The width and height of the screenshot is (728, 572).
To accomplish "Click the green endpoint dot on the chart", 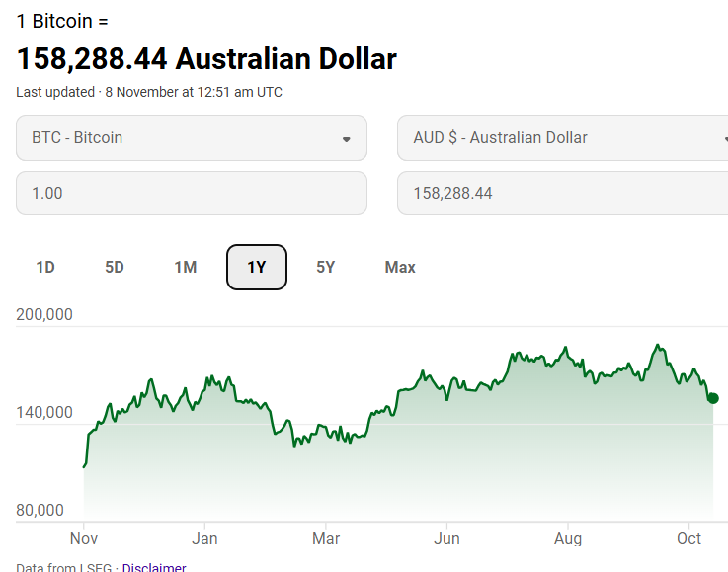I will point(713,398).
